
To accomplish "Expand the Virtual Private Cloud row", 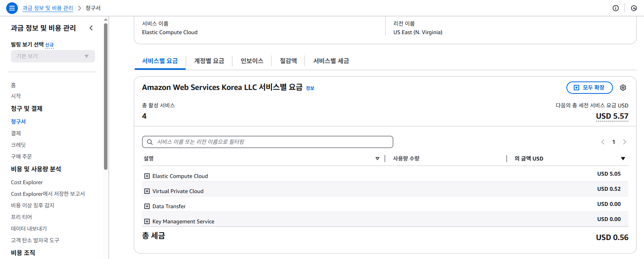I will click(147, 191).
